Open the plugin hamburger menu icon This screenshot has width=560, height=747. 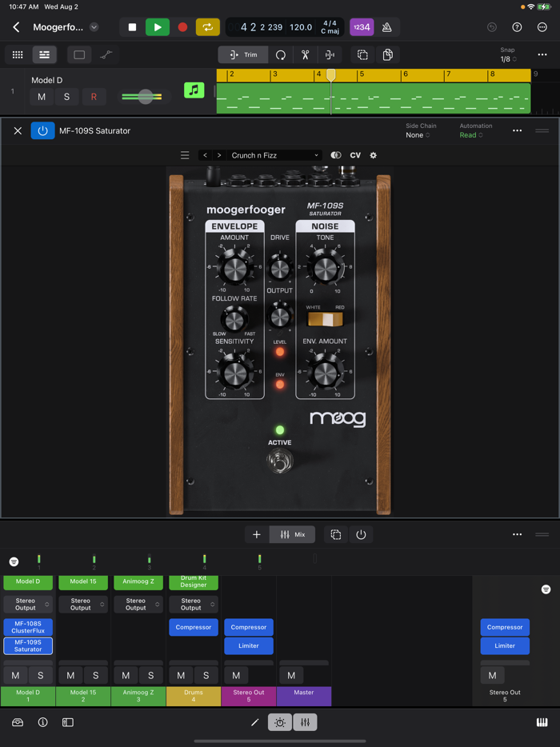185,155
